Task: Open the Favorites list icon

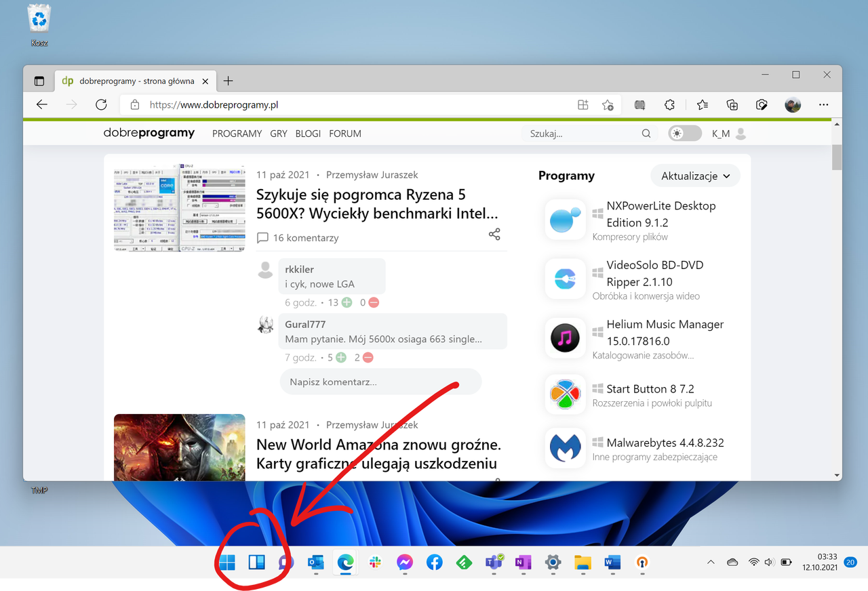Action: pos(702,105)
